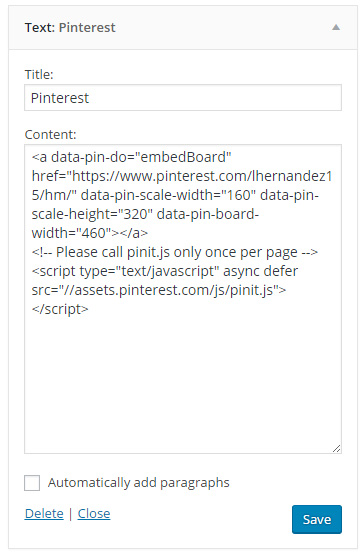Click the 'src="//assets.pinterest.com/js/pinit.js"' line
This screenshot has width=364, height=557.
coord(159,290)
